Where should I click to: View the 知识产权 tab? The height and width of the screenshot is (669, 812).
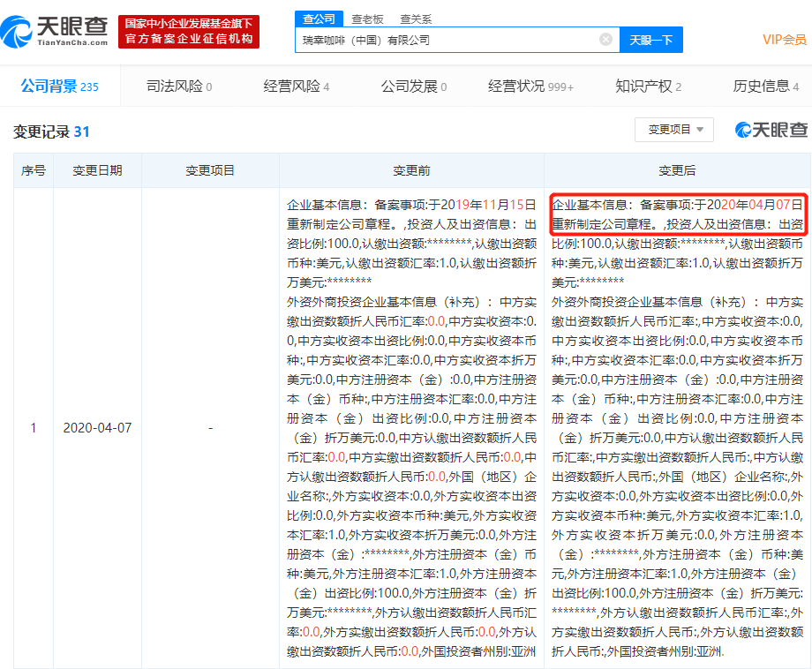coord(648,86)
